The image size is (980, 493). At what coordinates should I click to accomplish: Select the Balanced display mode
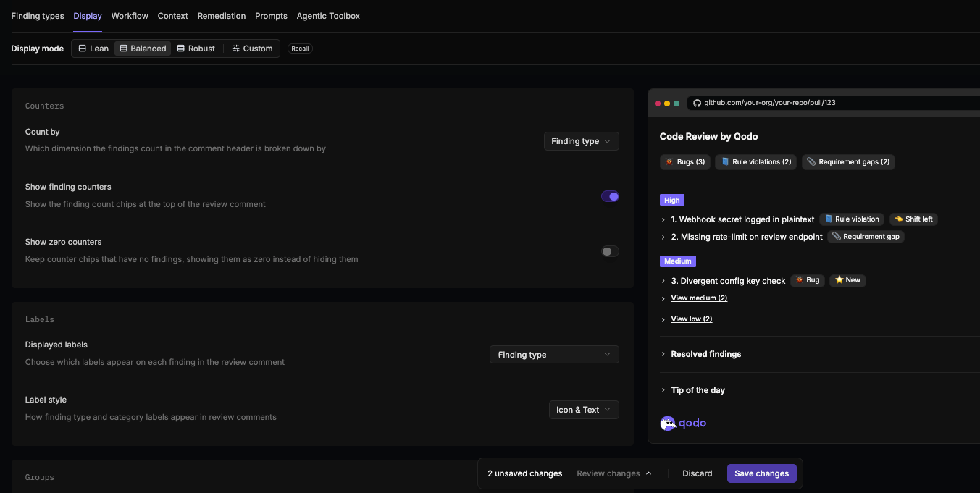pyautogui.click(x=143, y=49)
